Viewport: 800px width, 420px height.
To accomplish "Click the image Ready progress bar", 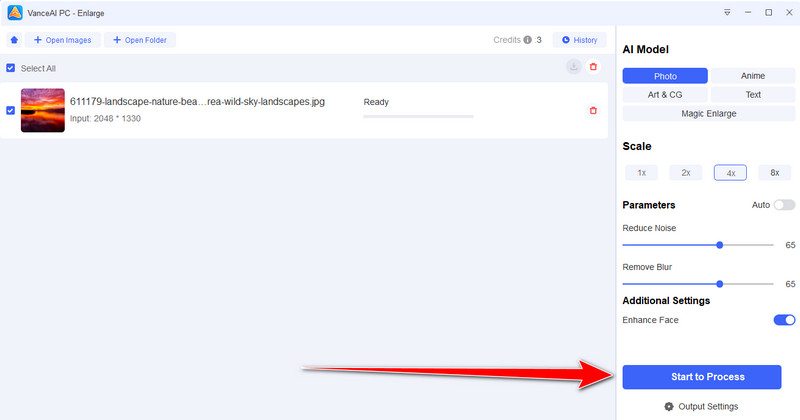I will pyautogui.click(x=418, y=116).
